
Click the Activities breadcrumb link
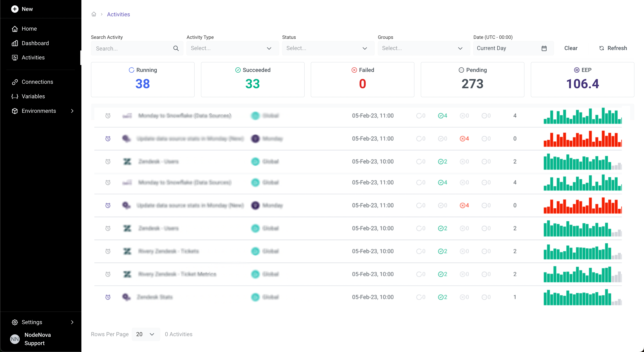coord(118,14)
